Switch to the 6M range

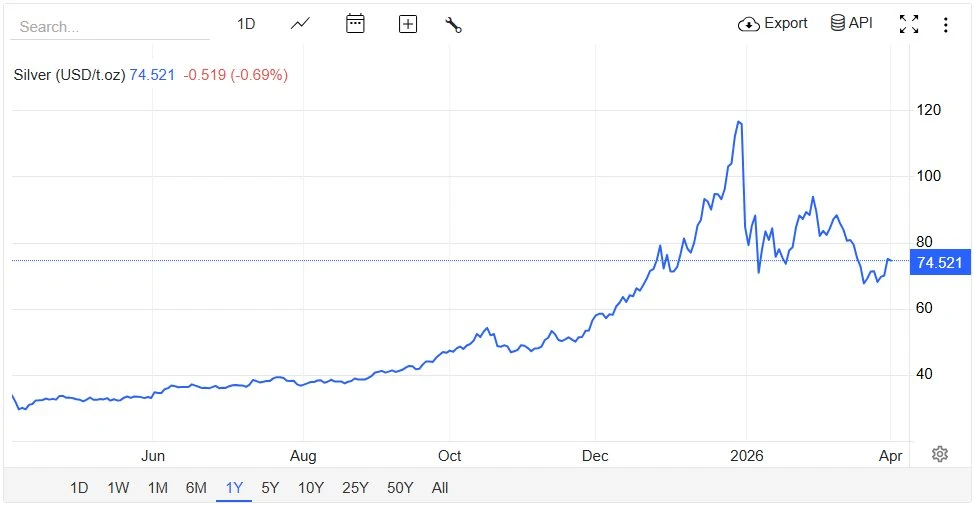pos(196,488)
